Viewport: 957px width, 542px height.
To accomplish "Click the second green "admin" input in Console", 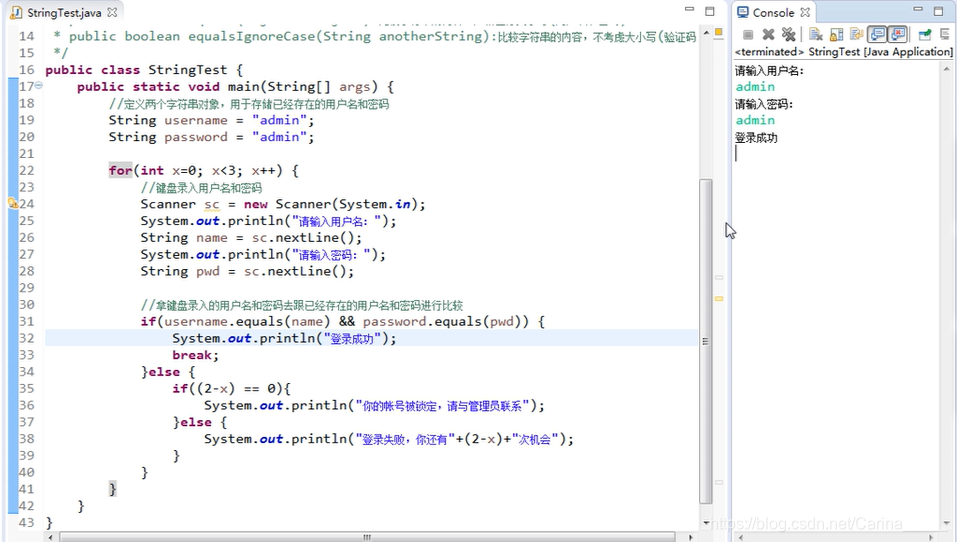I will (x=755, y=120).
